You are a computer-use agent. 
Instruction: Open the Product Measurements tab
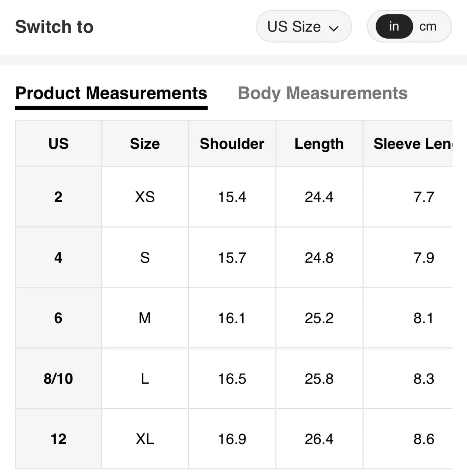point(111,93)
